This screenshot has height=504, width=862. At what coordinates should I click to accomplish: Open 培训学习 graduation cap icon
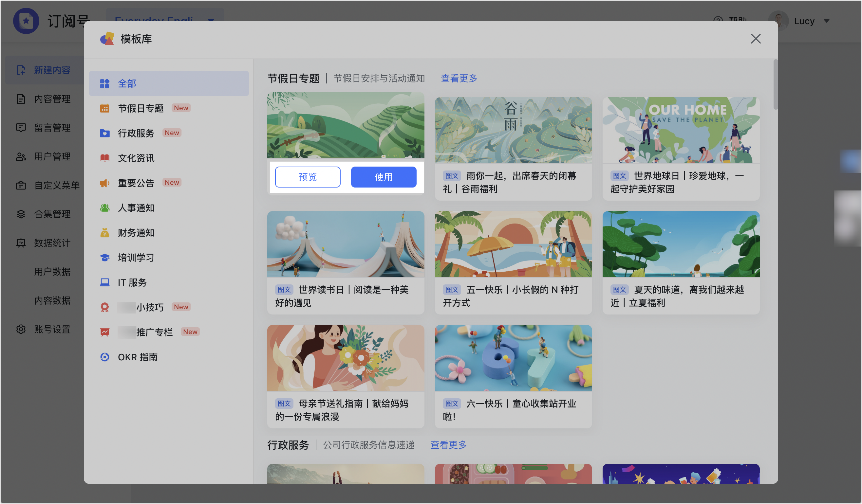pos(104,258)
